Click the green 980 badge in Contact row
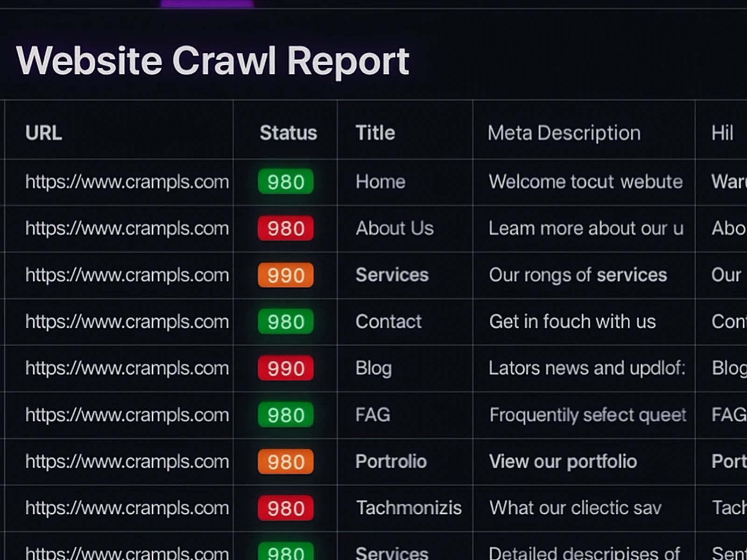 tap(286, 322)
